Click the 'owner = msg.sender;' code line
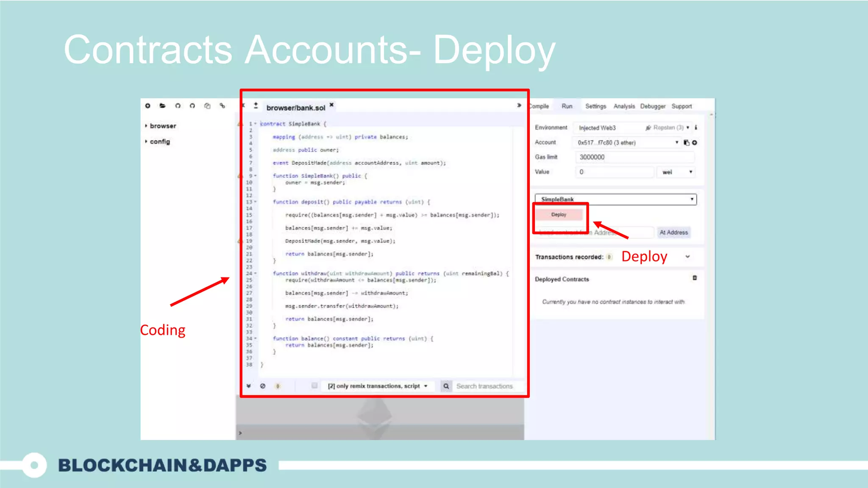 coord(315,183)
